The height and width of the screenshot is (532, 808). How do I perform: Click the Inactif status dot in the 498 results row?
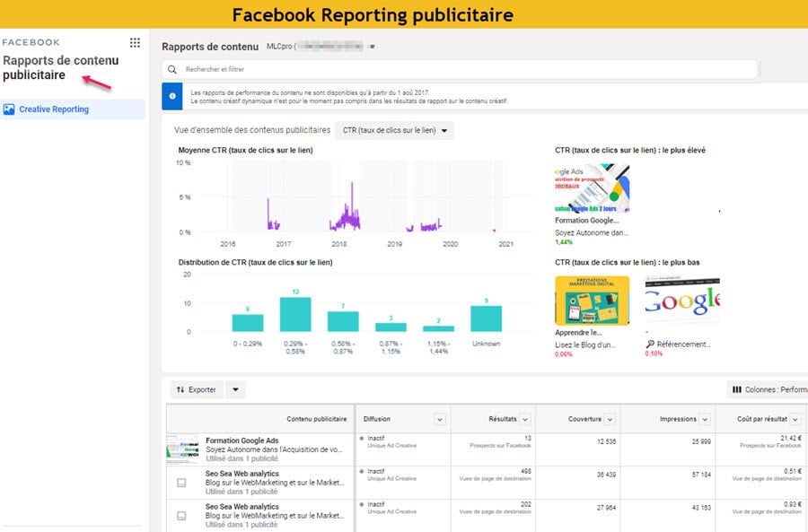tap(362, 471)
